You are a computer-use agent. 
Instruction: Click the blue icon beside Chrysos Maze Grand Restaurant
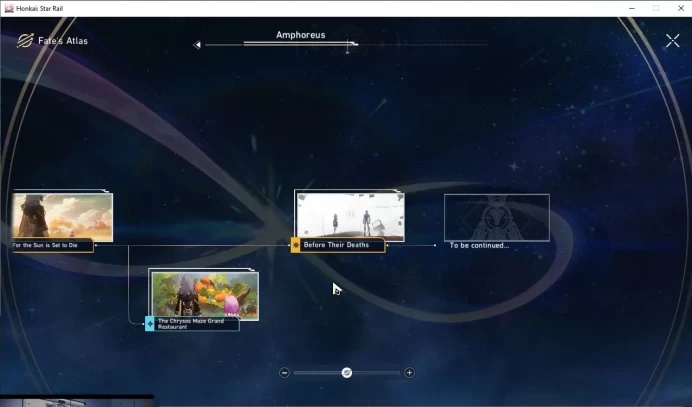click(150, 324)
